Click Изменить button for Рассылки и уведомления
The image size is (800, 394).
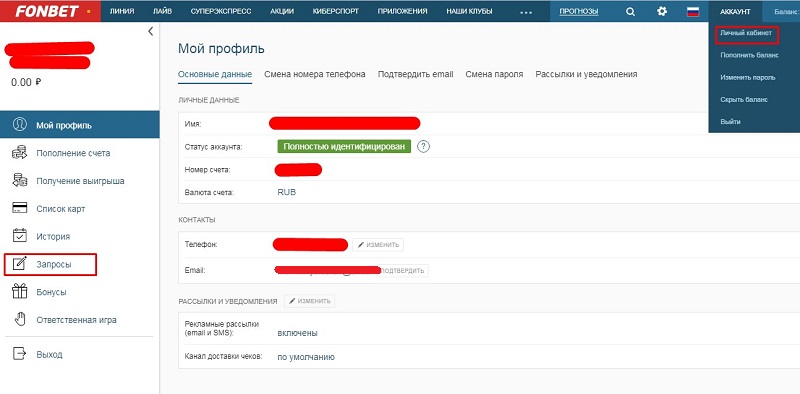pyautogui.click(x=310, y=301)
